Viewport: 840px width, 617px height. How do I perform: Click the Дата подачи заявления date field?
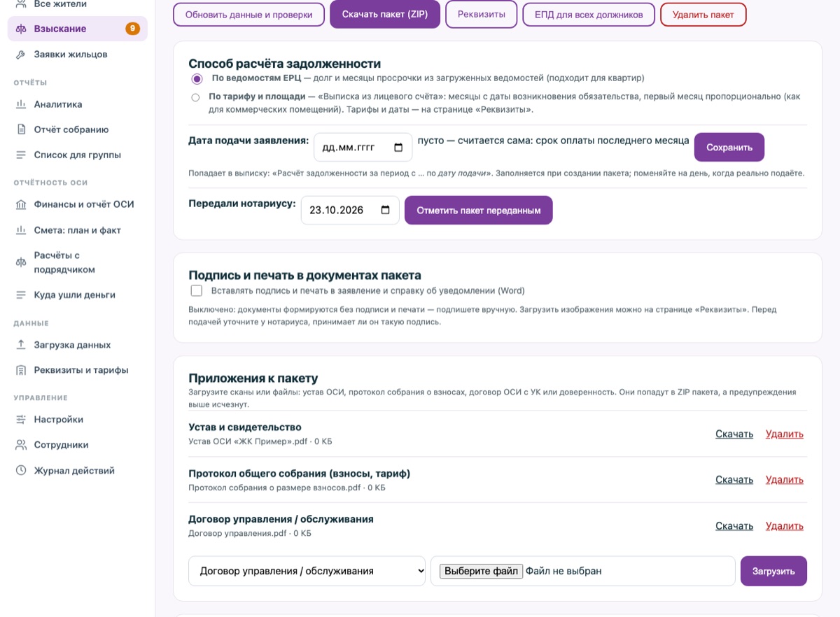coord(363,148)
